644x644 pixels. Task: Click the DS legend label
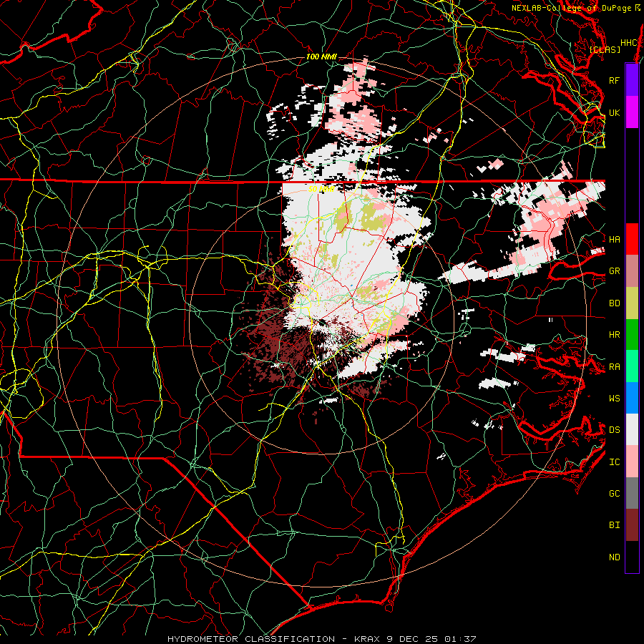pos(614,430)
